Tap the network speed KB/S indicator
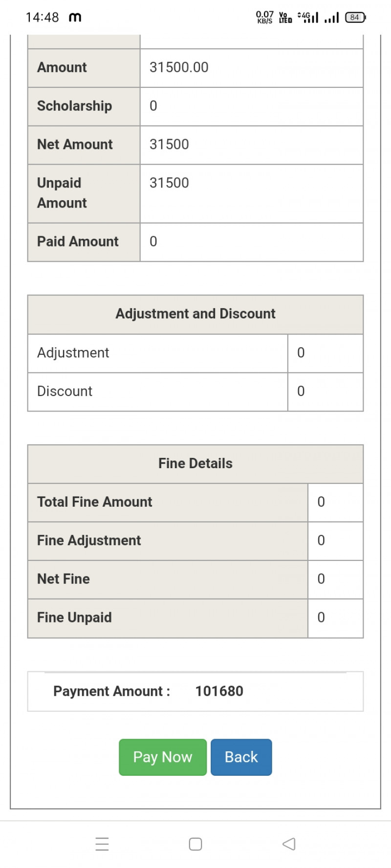The image size is (391, 868). point(264,18)
